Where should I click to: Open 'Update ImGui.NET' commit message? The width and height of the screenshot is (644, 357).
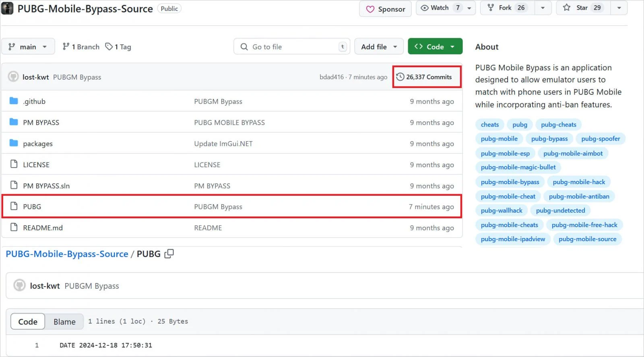223,144
